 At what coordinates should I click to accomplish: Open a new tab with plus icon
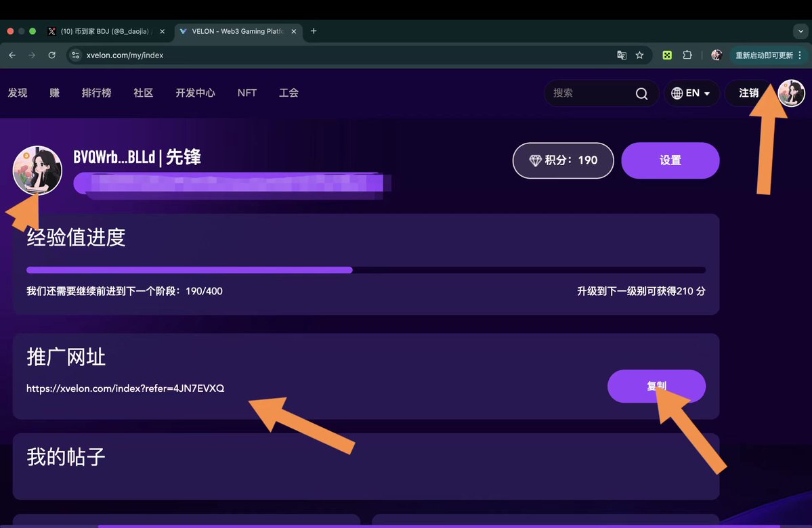(314, 31)
